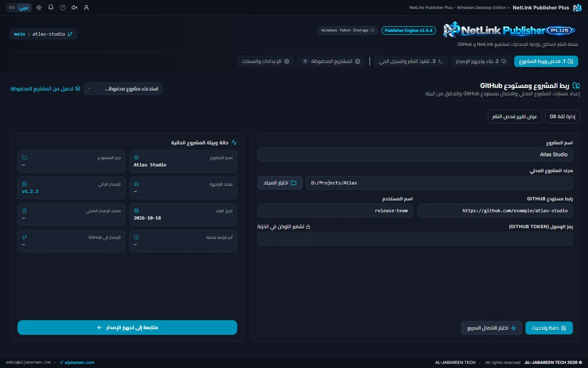
Task: Click the main : atlas-studio branch badge
Action: [43, 34]
